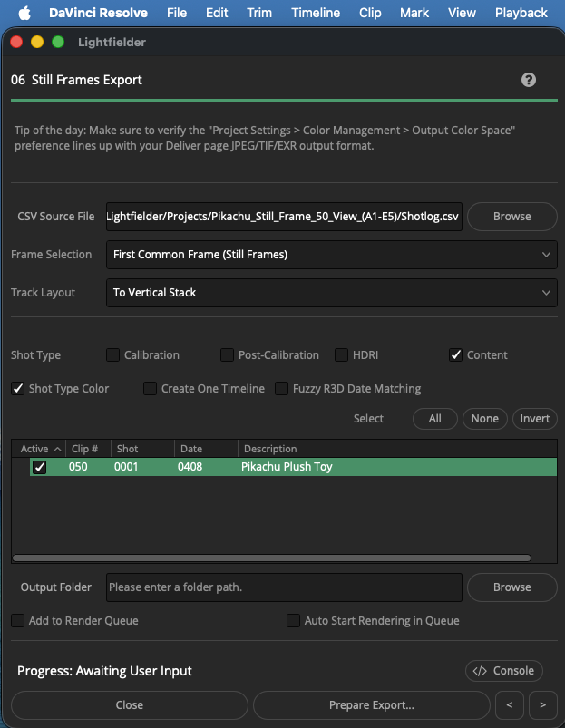This screenshot has width=565, height=728.
Task: Browse for the CSV Source File
Action: 512,217
